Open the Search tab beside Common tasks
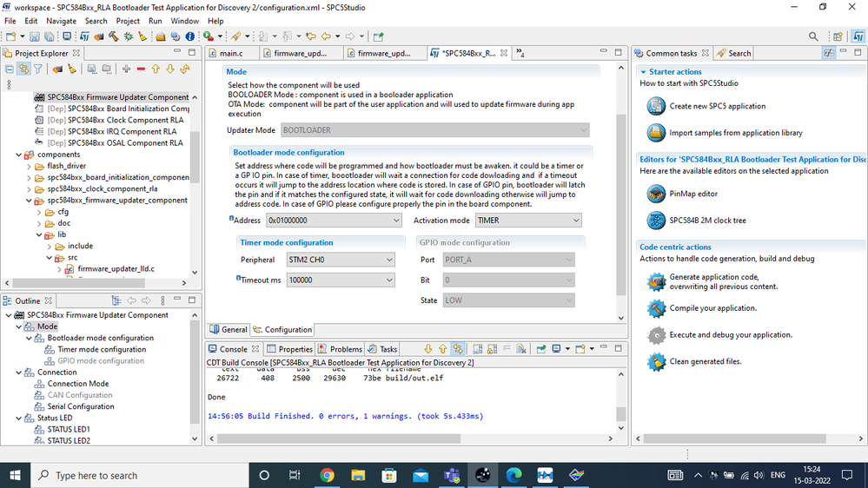868x488 pixels. [x=733, y=53]
